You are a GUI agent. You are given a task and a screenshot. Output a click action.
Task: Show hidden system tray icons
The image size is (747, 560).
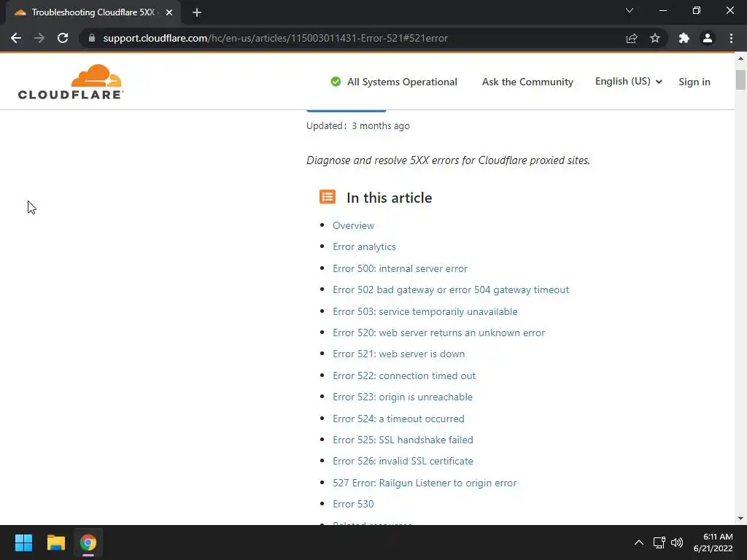tap(639, 542)
